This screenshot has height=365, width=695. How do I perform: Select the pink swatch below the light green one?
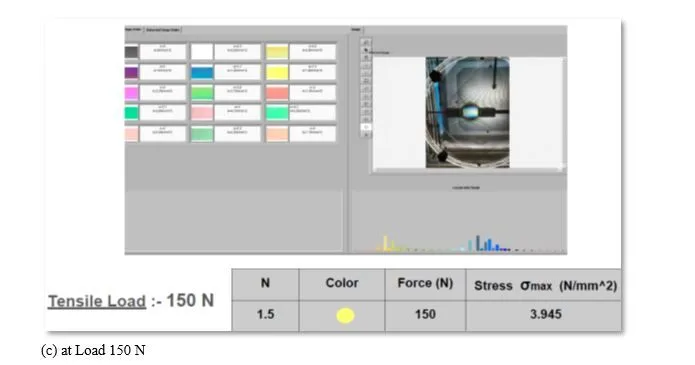[202, 113]
